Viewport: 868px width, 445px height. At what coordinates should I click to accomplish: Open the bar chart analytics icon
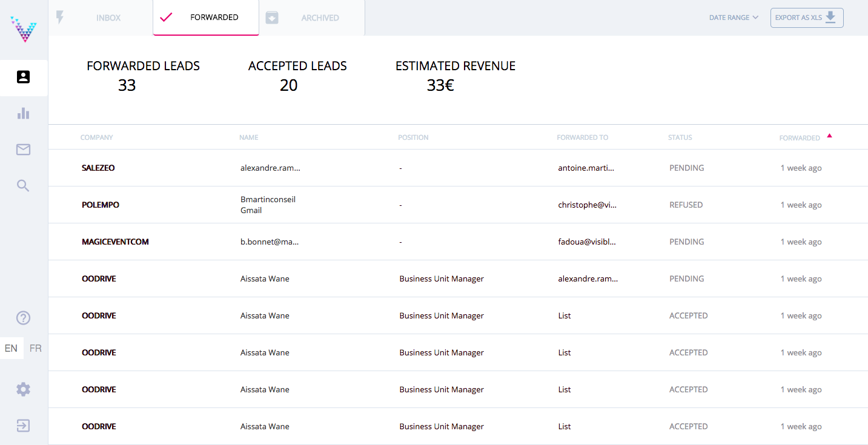(24, 113)
